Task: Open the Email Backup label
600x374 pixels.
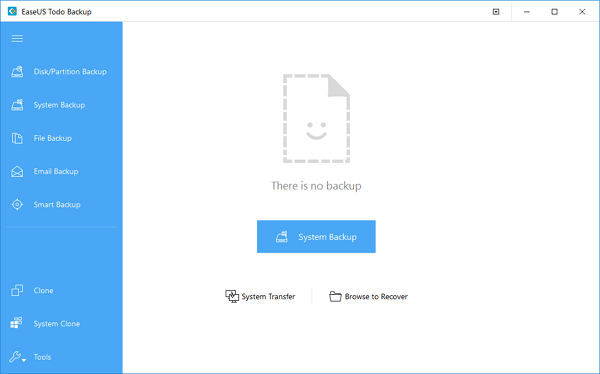Action: coord(56,171)
